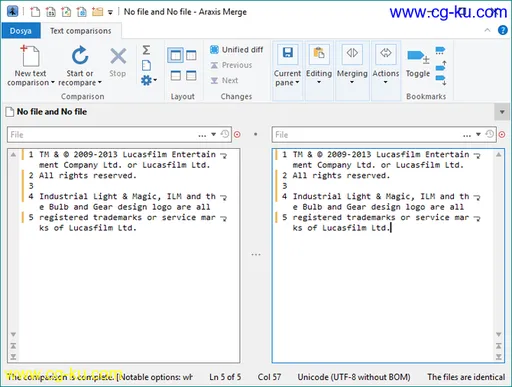Screen dimensions: 512x387
Task: Browse for the right file with the ellipsis button
Action: pyautogui.click(x=467, y=135)
